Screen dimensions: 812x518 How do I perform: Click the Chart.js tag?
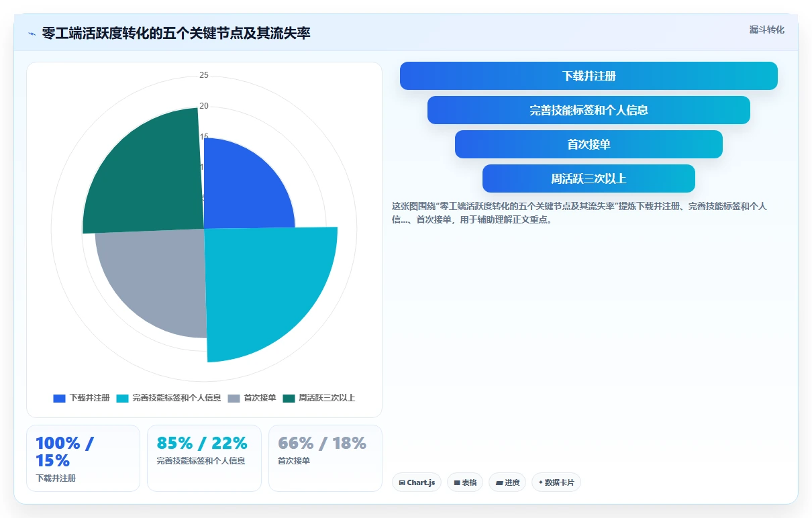pos(417,482)
